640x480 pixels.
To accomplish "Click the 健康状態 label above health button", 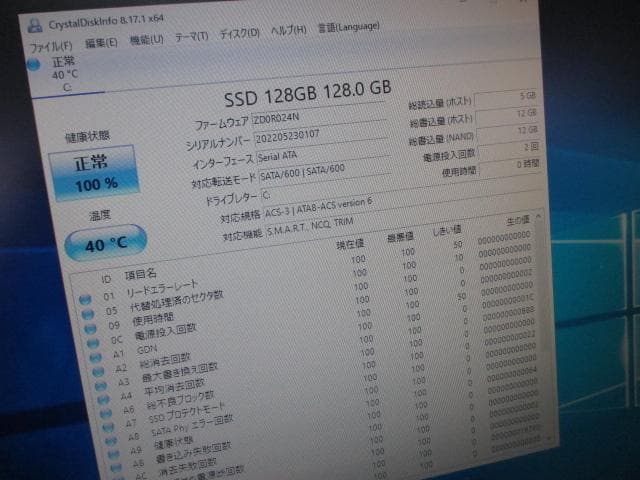I will click(87, 137).
